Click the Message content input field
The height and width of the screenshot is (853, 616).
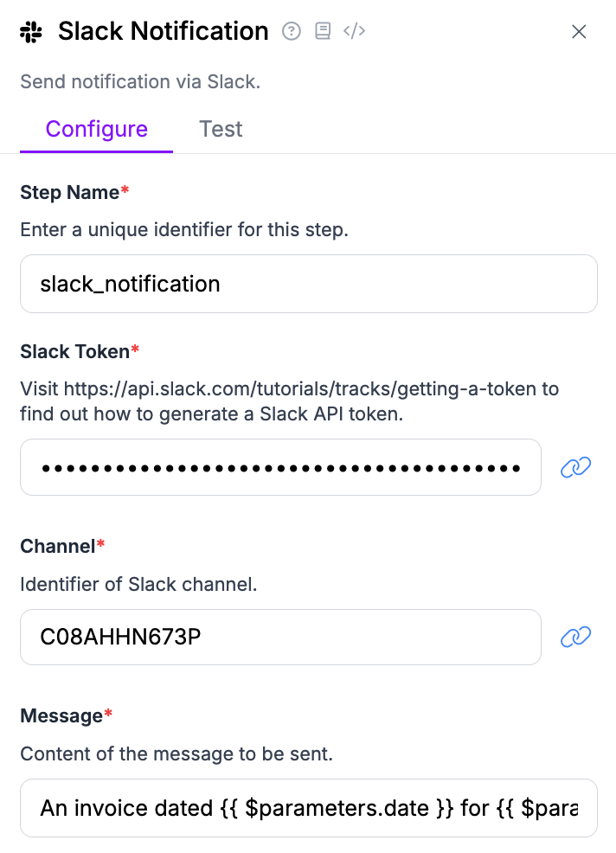[x=308, y=808]
